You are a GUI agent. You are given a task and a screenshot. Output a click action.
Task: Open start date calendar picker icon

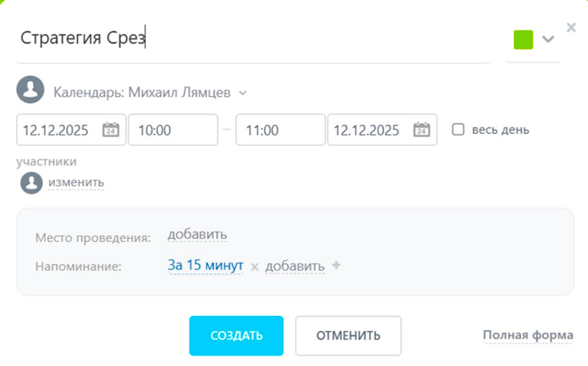(x=111, y=130)
